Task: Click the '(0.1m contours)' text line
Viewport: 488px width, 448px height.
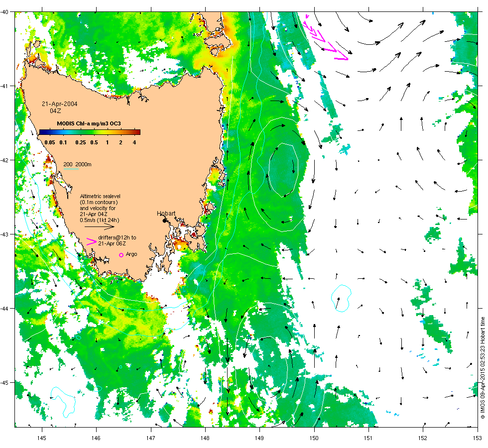Action: 99,202
